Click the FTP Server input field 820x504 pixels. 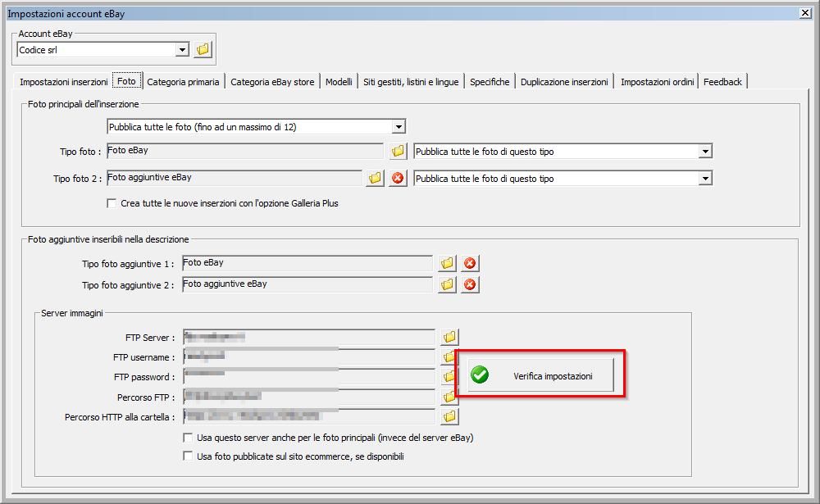coord(309,337)
